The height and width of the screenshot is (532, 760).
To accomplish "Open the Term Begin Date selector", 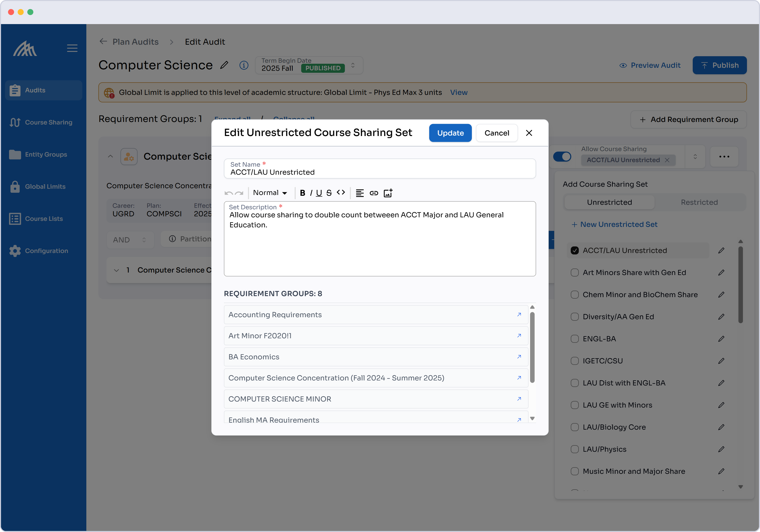I will coord(353,65).
